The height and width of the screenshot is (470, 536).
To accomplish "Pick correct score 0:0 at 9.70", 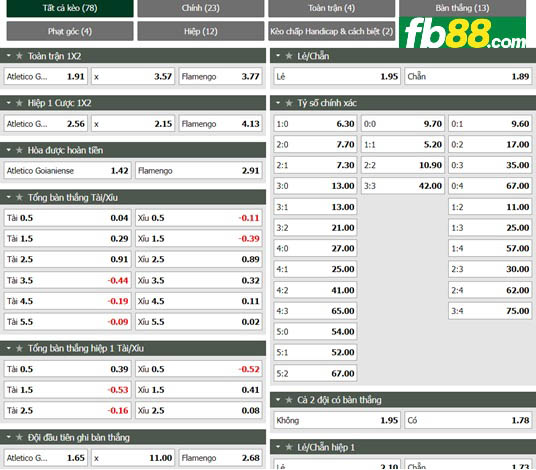I will tap(403, 123).
